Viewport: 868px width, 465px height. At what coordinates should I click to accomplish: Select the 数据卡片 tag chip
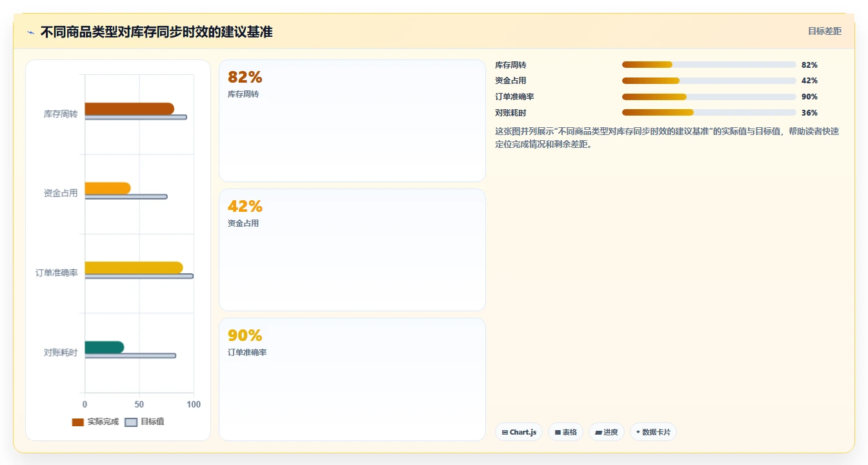(653, 432)
